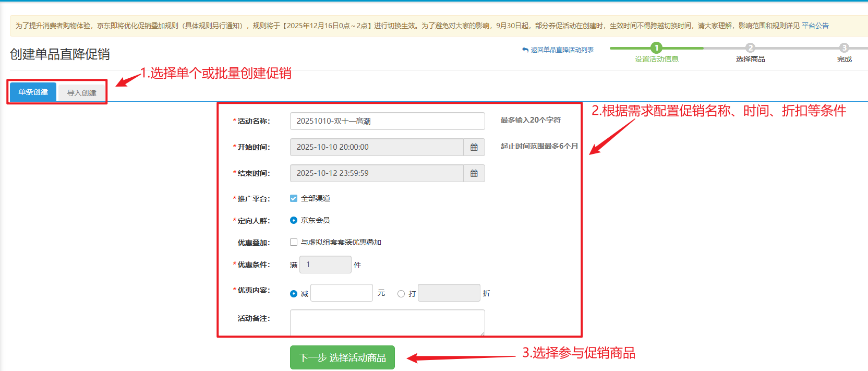Select the 京东会员 radio button
The image size is (868, 371).
(294, 220)
